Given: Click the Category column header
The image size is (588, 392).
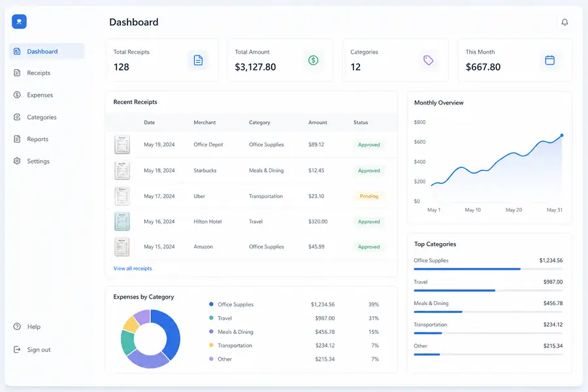Looking at the screenshot, I should [259, 122].
